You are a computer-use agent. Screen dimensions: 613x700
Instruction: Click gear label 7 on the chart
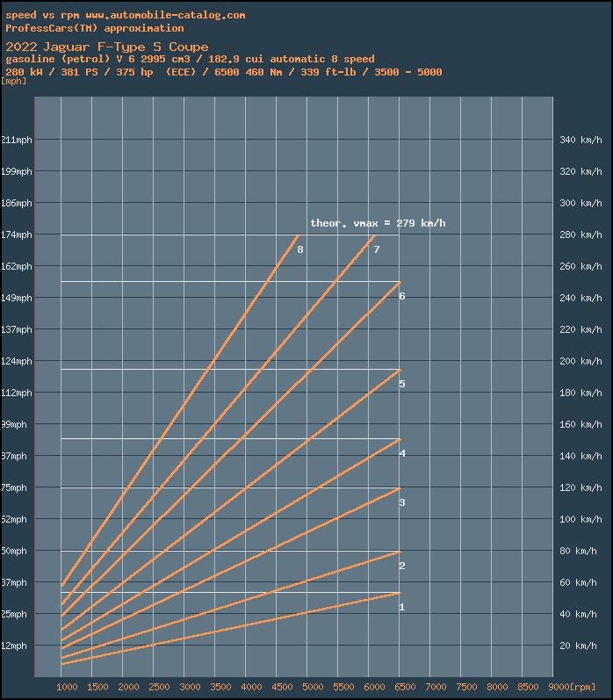[x=377, y=249]
